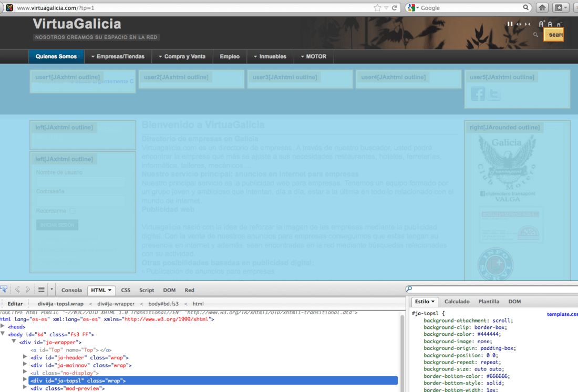This screenshot has width=578, height=392.
Task: Reload the page with refresh icon
Action: coord(395,8)
